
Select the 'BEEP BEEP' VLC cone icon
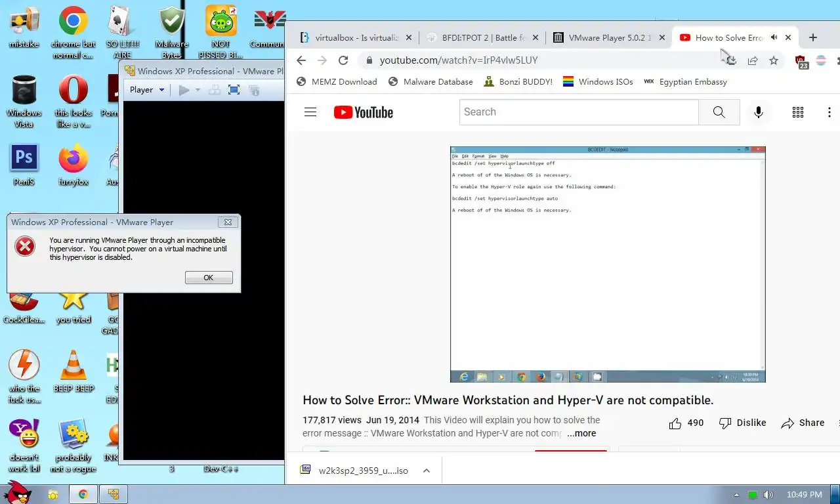pyautogui.click(x=73, y=371)
